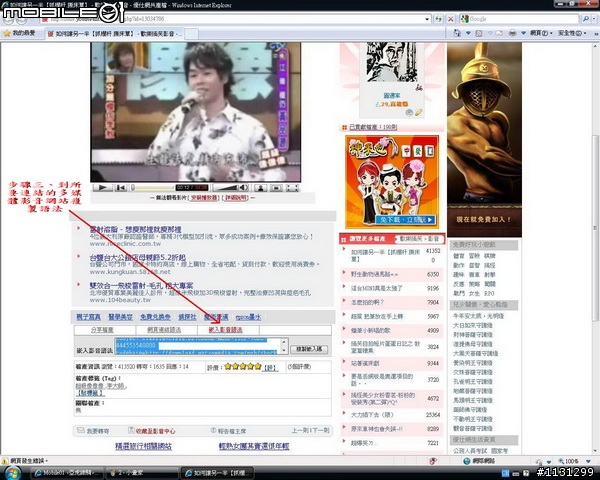Click the home icon in command bar

point(457,33)
